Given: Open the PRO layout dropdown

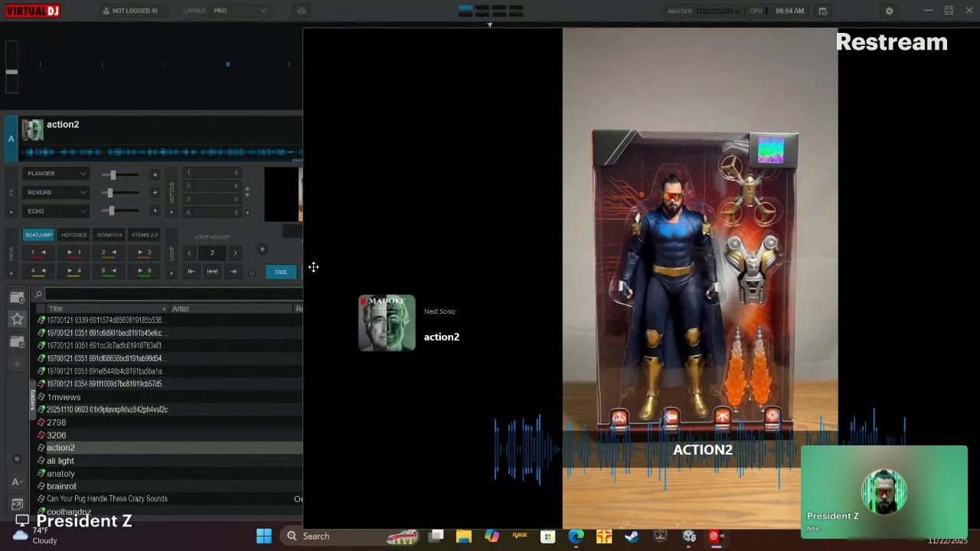Looking at the screenshot, I should click(x=240, y=11).
